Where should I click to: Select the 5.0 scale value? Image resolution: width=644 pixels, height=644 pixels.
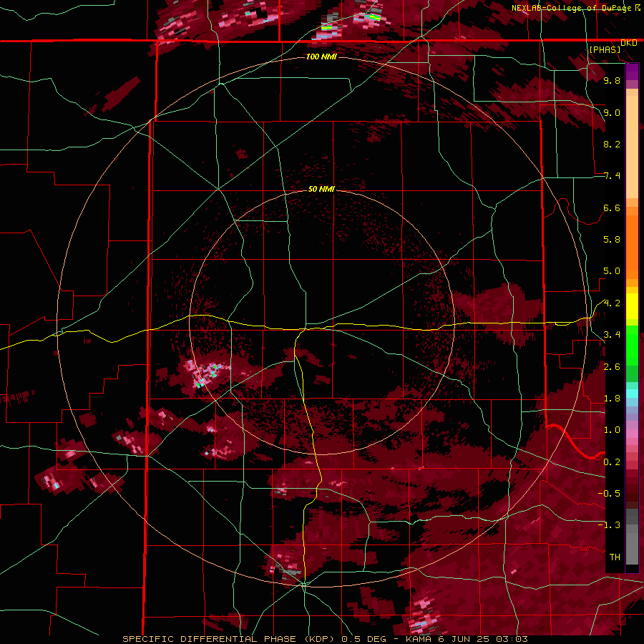[612, 271]
